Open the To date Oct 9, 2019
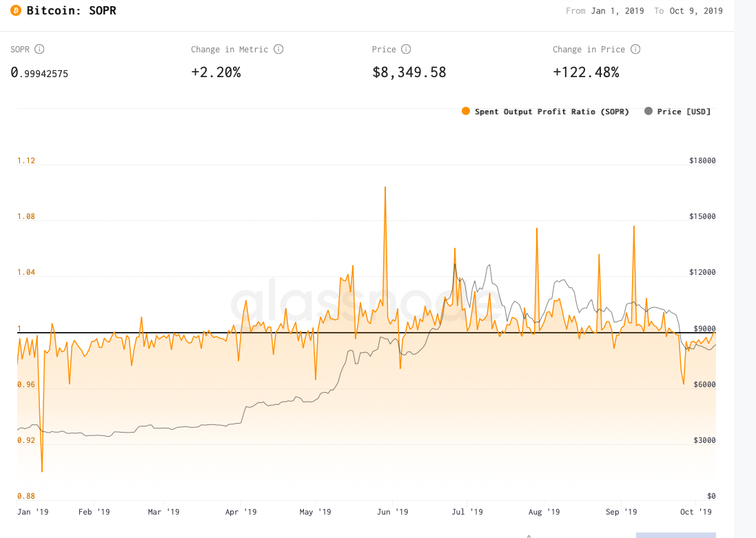This screenshot has width=756, height=538. pyautogui.click(x=696, y=10)
